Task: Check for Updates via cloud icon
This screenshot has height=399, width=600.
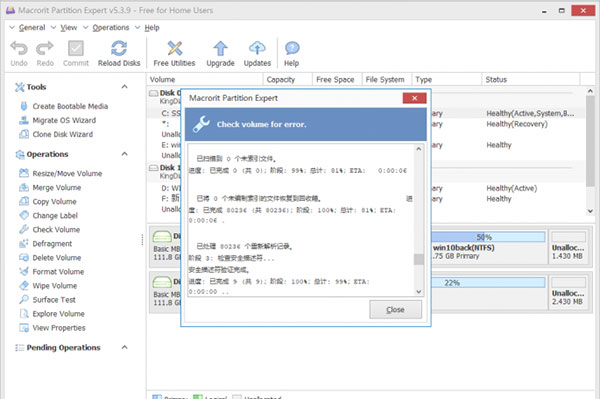Action: pyautogui.click(x=257, y=49)
